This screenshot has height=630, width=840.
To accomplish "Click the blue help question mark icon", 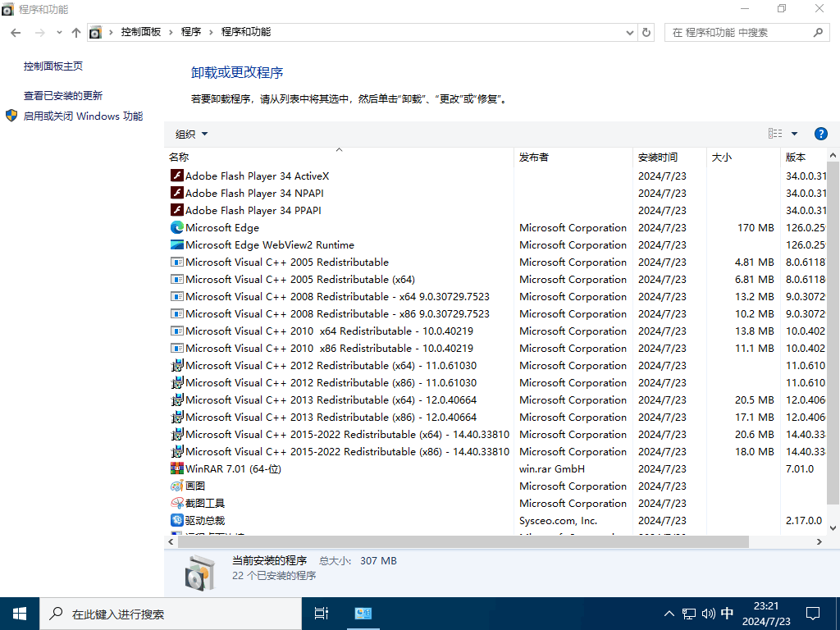I will [x=820, y=134].
